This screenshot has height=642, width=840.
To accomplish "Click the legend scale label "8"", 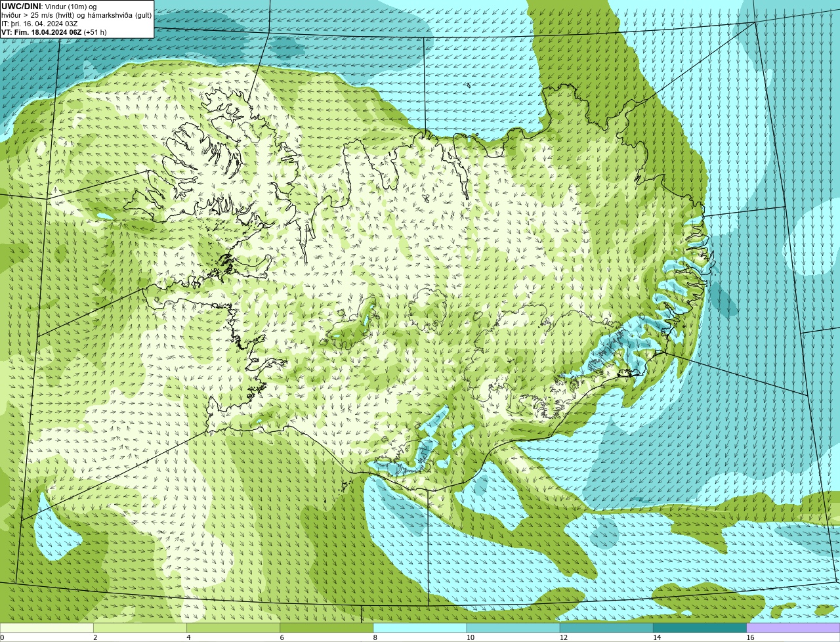I will coord(375,637).
